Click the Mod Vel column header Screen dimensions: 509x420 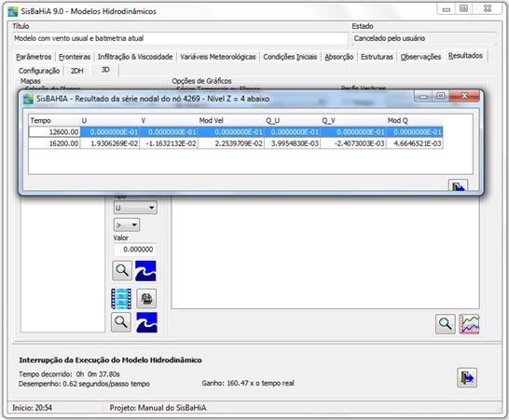pos(231,121)
